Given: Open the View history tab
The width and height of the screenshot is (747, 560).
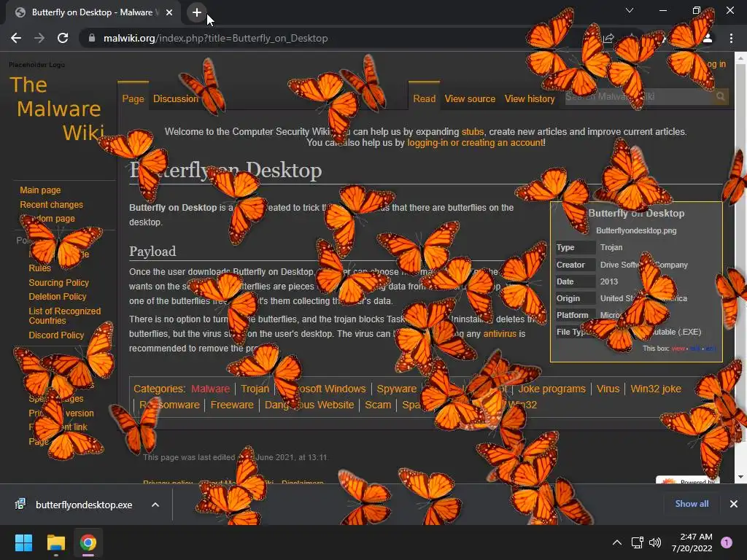Looking at the screenshot, I should (530, 98).
